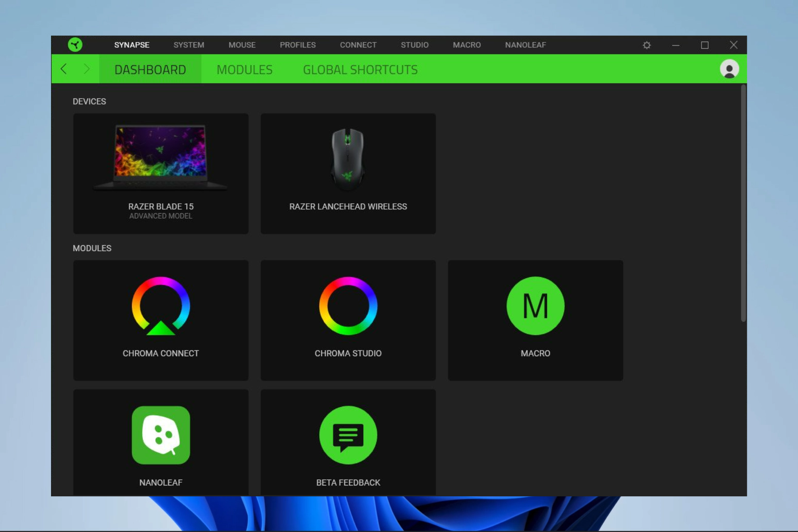Click the Beta Feedback label
Viewport: 798px width, 532px height.
click(348, 483)
